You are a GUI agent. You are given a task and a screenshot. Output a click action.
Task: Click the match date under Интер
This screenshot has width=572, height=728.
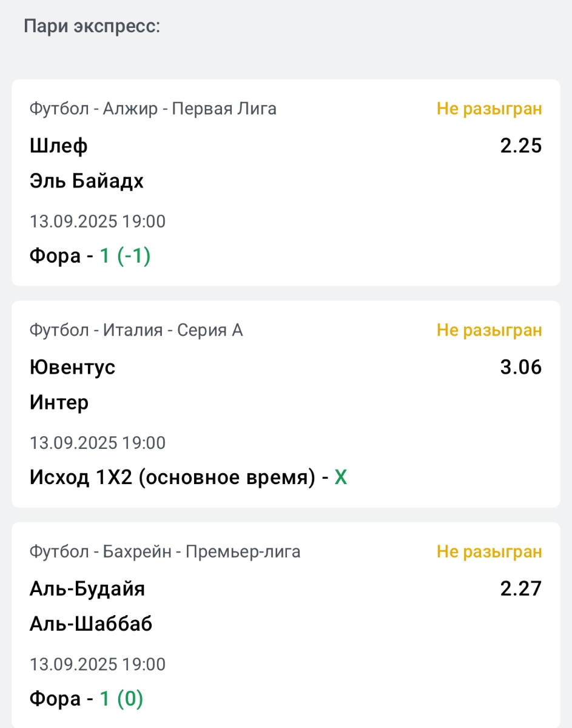[98, 443]
